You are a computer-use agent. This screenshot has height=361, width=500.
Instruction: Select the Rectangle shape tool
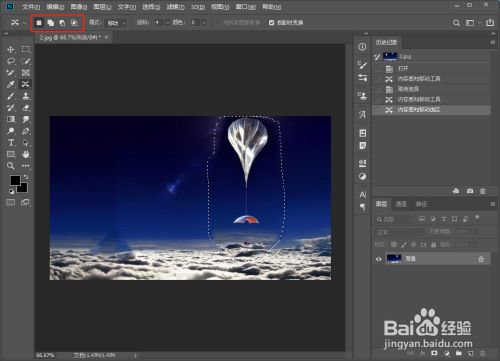11,154
